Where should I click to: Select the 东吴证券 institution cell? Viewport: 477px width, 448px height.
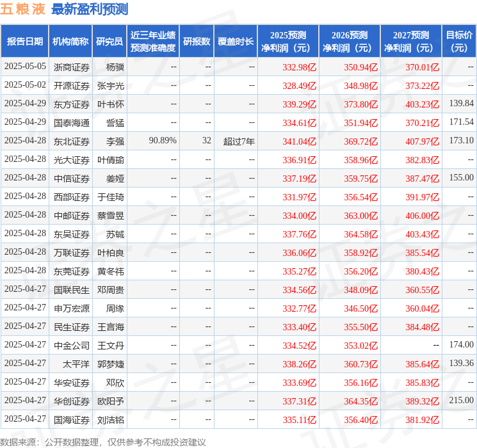[72, 234]
